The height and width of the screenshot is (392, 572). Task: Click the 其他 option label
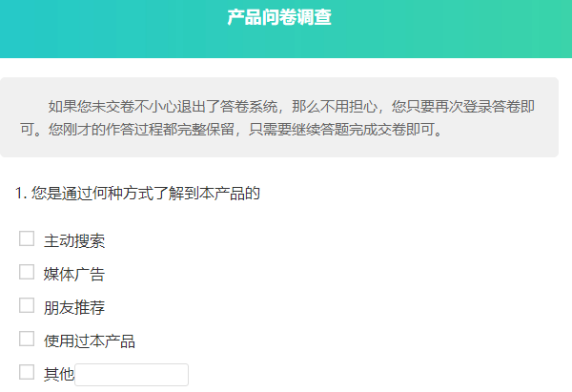[x=59, y=375]
